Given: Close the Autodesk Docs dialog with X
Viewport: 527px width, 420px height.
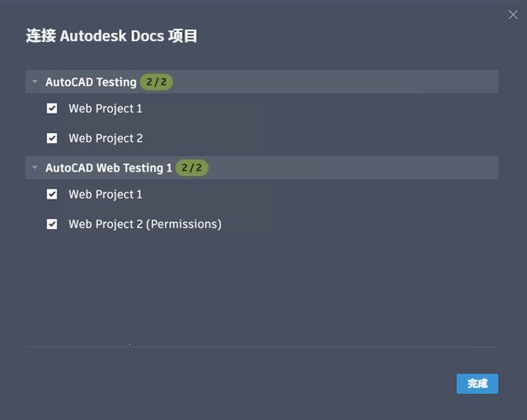Looking at the screenshot, I should coord(514,14).
